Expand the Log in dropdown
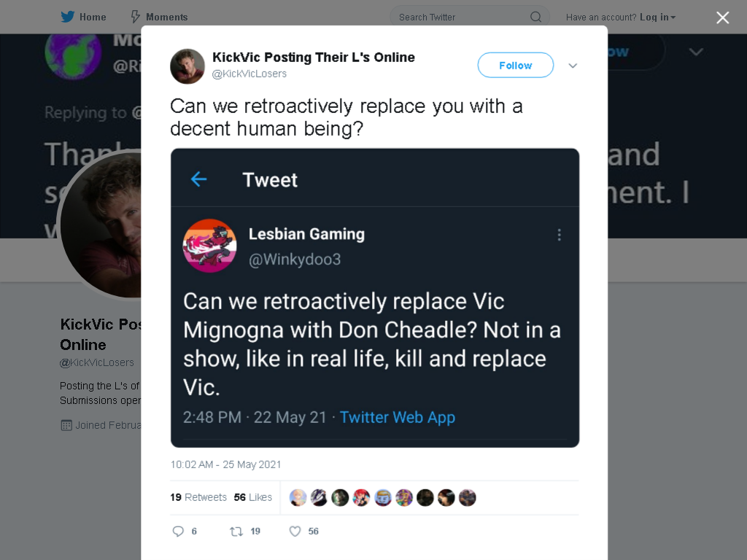Screen dimensions: 747x560 pos(657,17)
